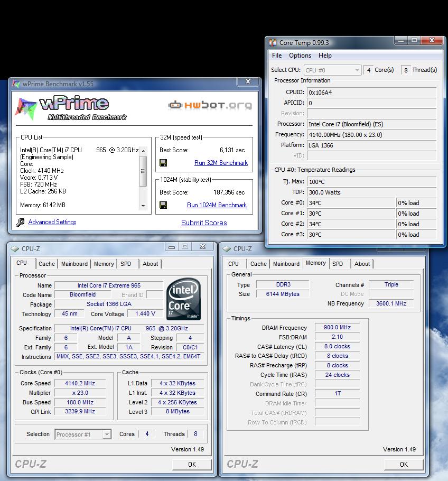448x481 pixels.
Task: Click the save icon beside Run 1024M Benchmark
Action: point(163,205)
